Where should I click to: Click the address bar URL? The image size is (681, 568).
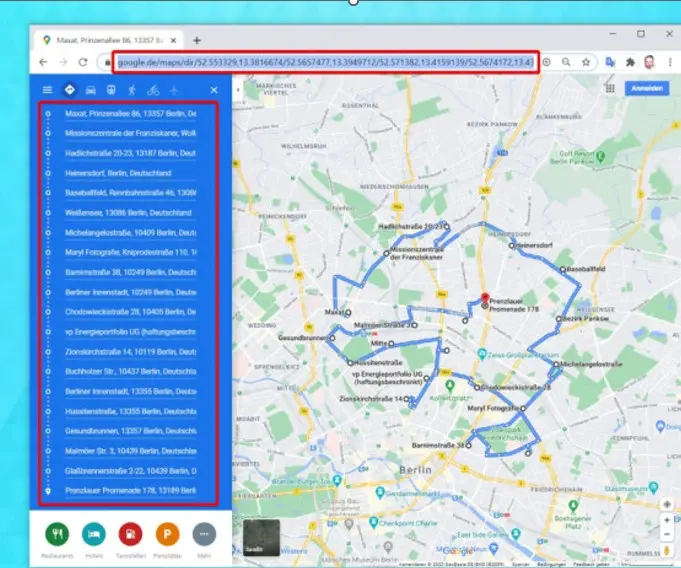point(326,62)
